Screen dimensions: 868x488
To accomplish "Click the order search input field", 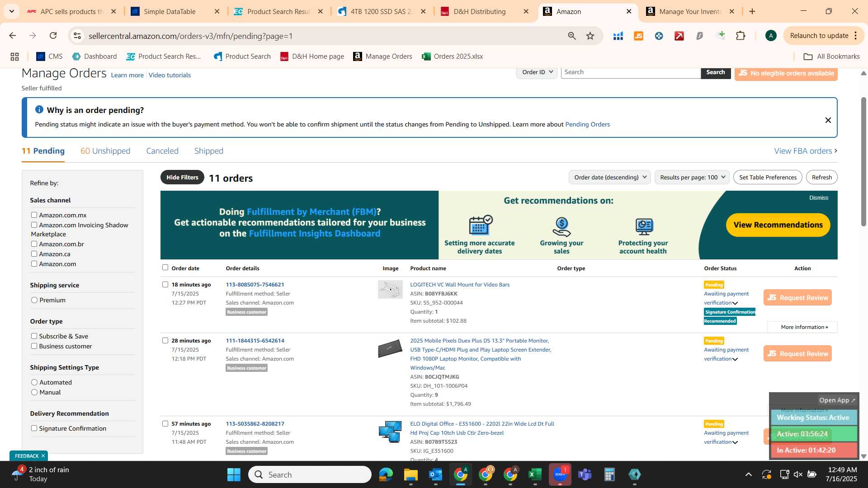I will coord(631,72).
